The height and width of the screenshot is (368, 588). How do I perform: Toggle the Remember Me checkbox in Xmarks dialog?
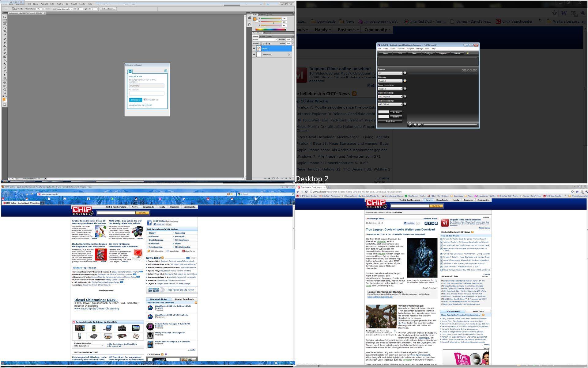pyautogui.click(x=145, y=99)
